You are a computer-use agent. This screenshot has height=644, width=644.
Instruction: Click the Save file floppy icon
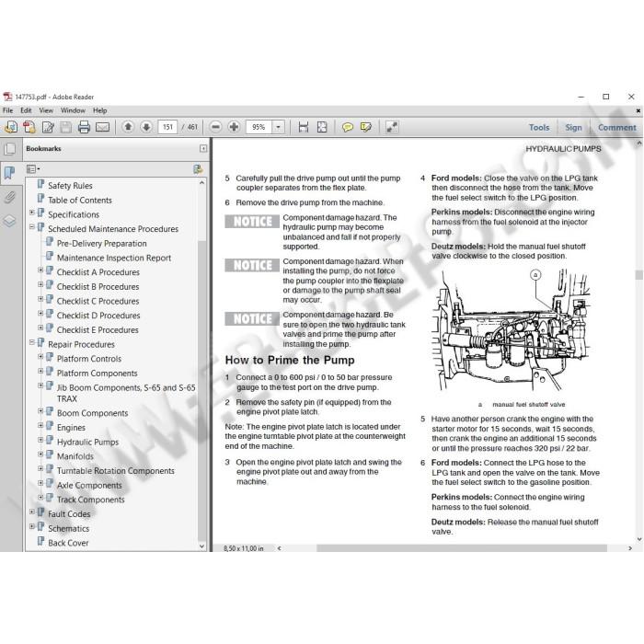click(65, 127)
